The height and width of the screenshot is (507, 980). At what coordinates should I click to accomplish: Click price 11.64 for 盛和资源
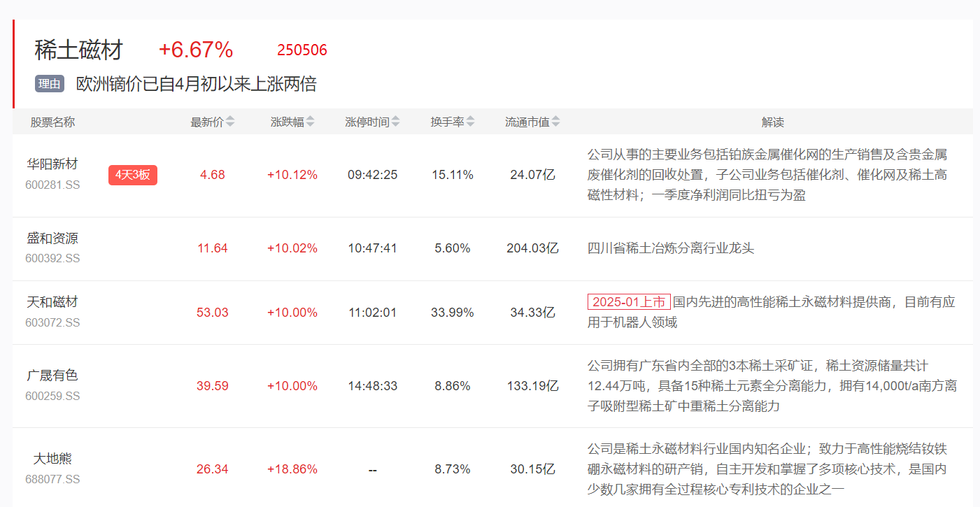[213, 248]
